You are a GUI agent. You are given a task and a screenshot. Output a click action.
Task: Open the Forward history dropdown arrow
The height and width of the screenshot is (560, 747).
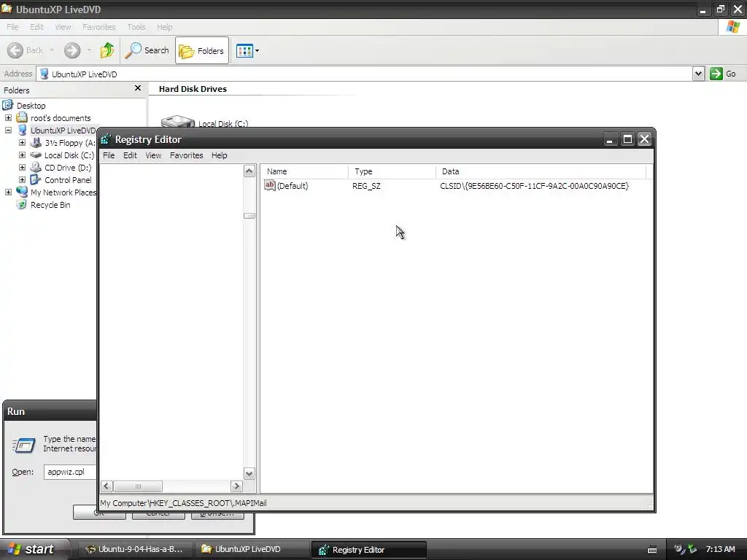coord(89,50)
